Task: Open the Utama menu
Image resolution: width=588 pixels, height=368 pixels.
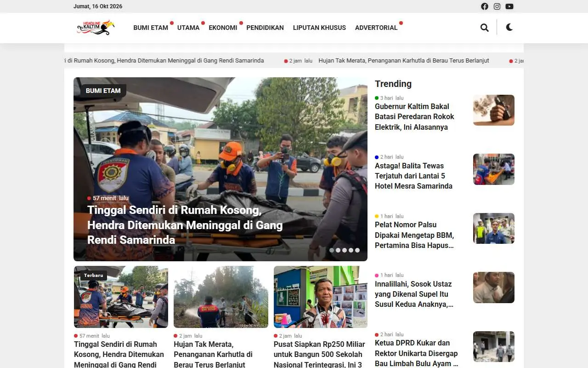Action: (x=188, y=28)
